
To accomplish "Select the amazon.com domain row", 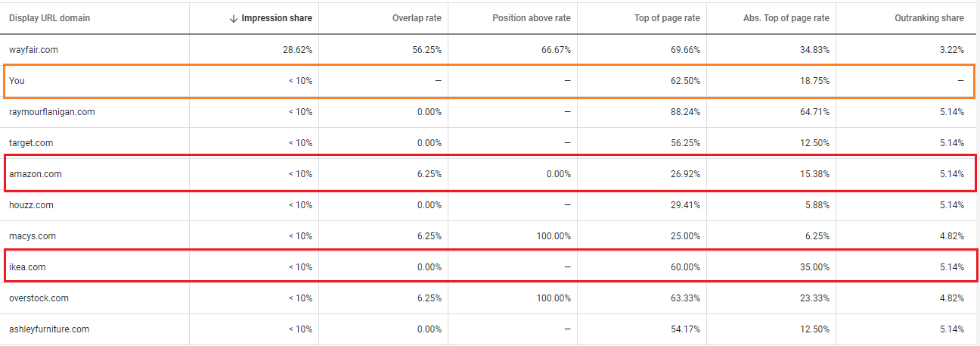I will point(35,174).
